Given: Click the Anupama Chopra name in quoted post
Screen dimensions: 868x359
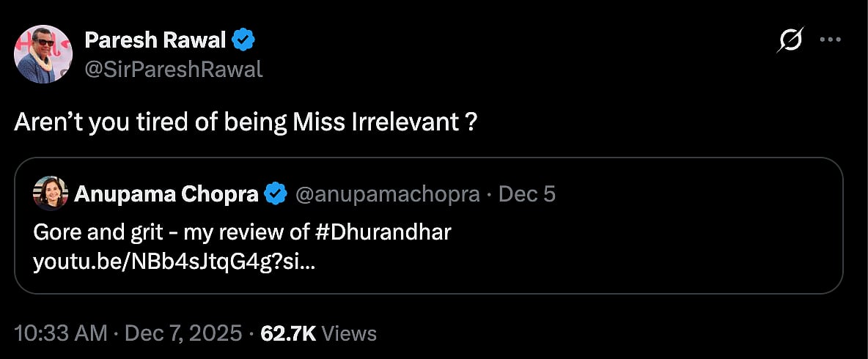Looking at the screenshot, I should click(166, 194).
